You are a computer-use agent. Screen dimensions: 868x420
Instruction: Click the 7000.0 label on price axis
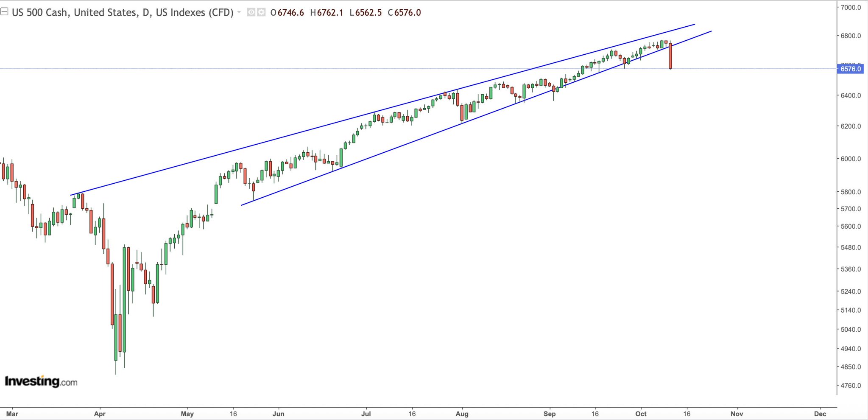click(851, 7)
